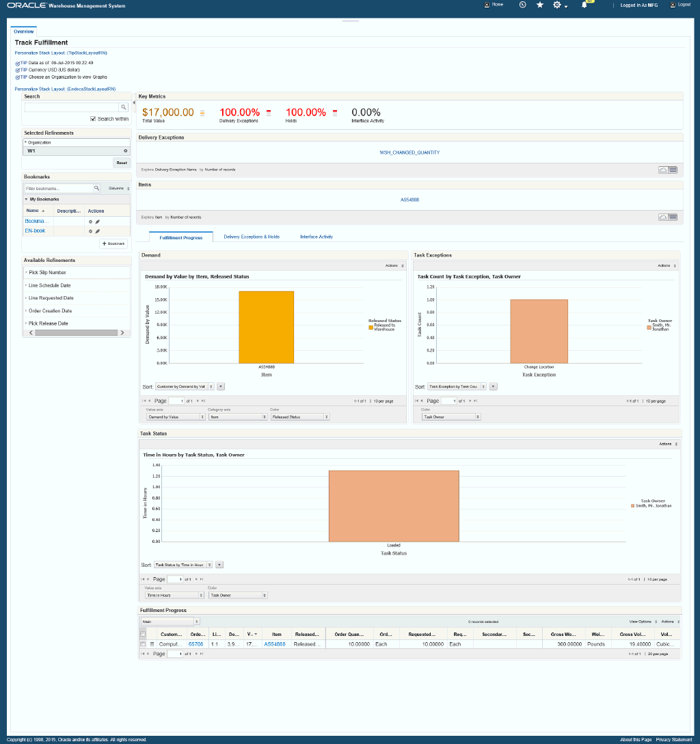Open Demand Category axis Item dropdown
This screenshot has height=744, width=700.
point(238,417)
